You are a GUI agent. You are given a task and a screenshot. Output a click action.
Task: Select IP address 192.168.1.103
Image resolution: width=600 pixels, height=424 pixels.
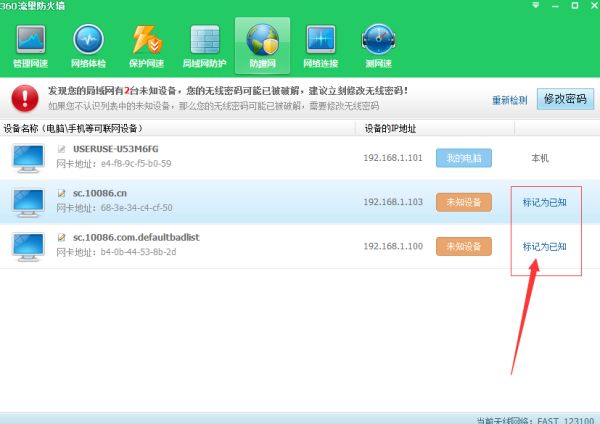393,202
